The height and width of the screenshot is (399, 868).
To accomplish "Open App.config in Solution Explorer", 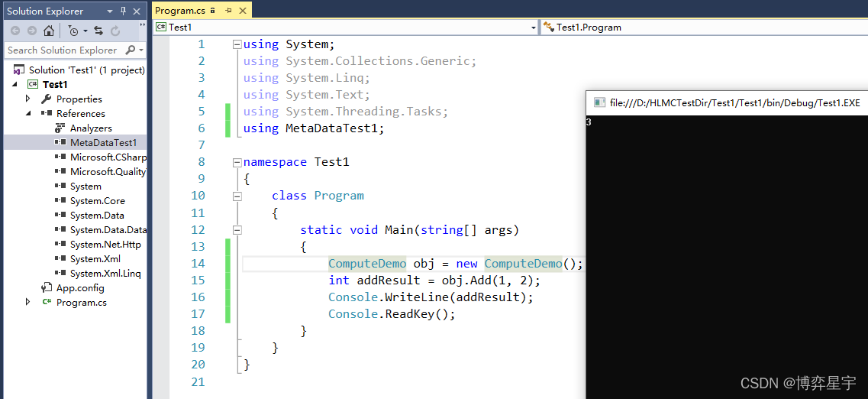I will 79,287.
